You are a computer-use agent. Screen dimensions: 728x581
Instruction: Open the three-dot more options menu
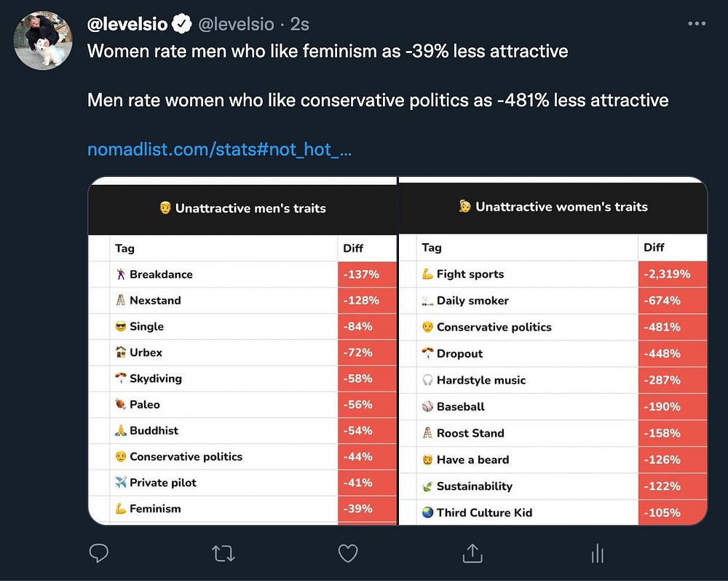(697, 24)
